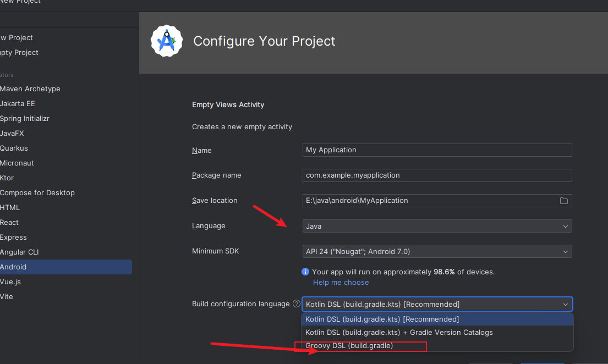Click the Creates a new empty activity text

tap(242, 127)
